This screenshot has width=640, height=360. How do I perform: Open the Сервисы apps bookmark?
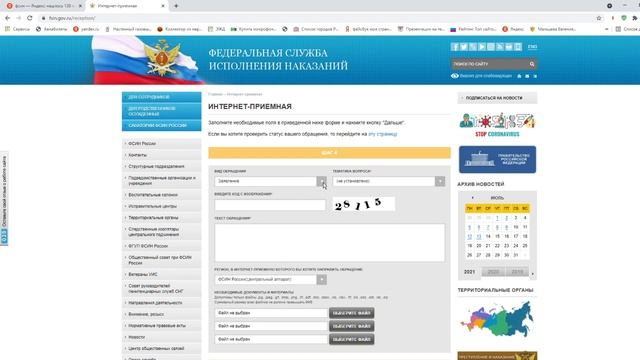click(x=18, y=29)
